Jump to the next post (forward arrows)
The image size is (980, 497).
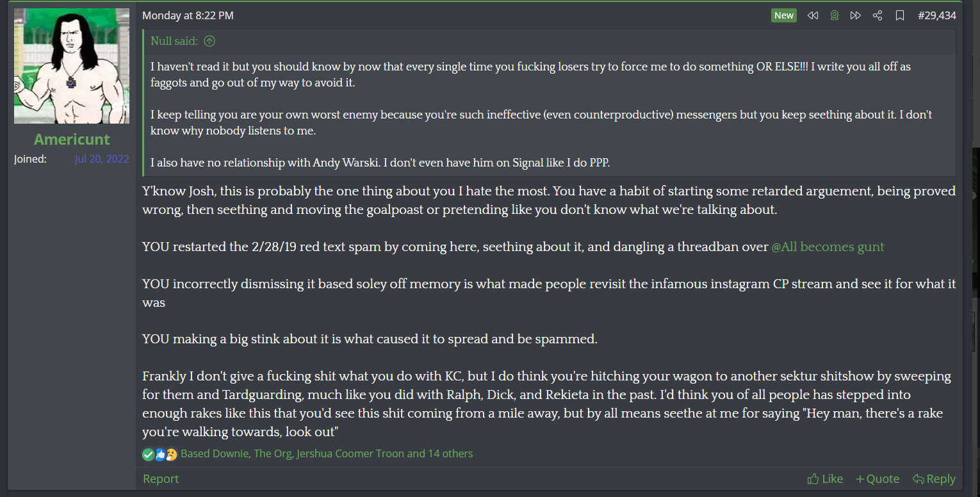coord(855,15)
